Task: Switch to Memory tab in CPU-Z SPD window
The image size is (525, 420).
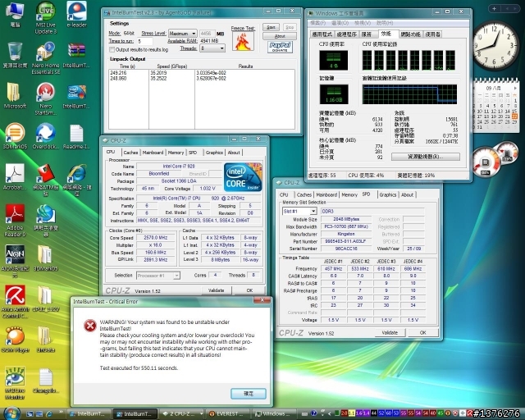Action: [349, 194]
